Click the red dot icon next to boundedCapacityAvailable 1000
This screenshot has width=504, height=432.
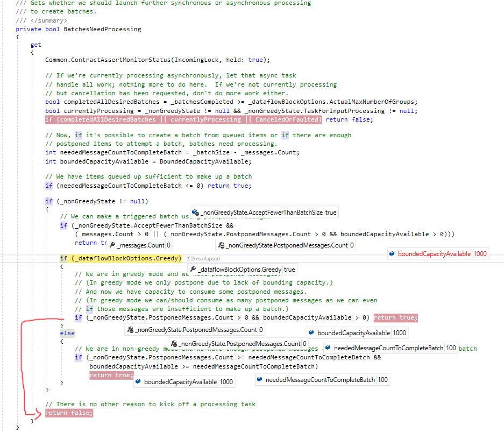point(393,254)
